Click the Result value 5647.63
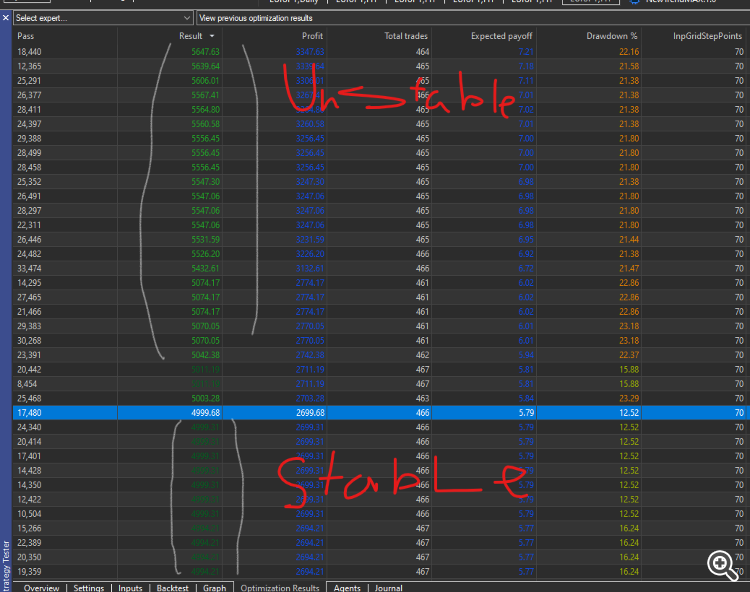 (206, 52)
